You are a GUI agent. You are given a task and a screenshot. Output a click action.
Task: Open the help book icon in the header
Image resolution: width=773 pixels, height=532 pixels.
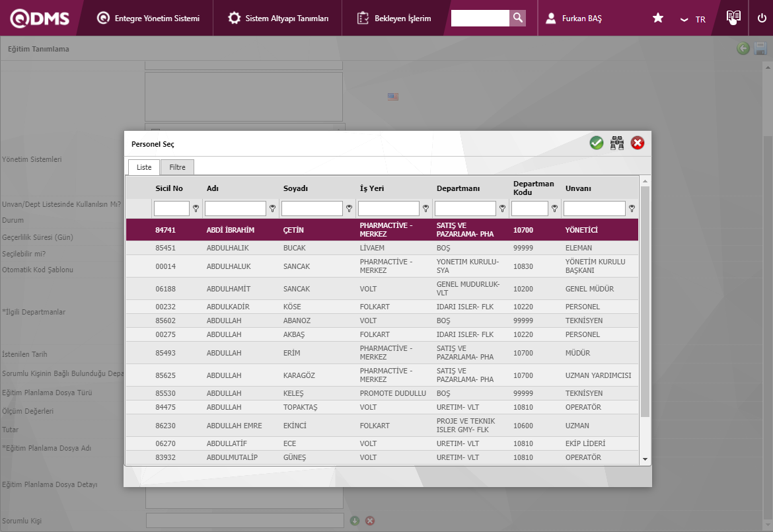tap(733, 18)
